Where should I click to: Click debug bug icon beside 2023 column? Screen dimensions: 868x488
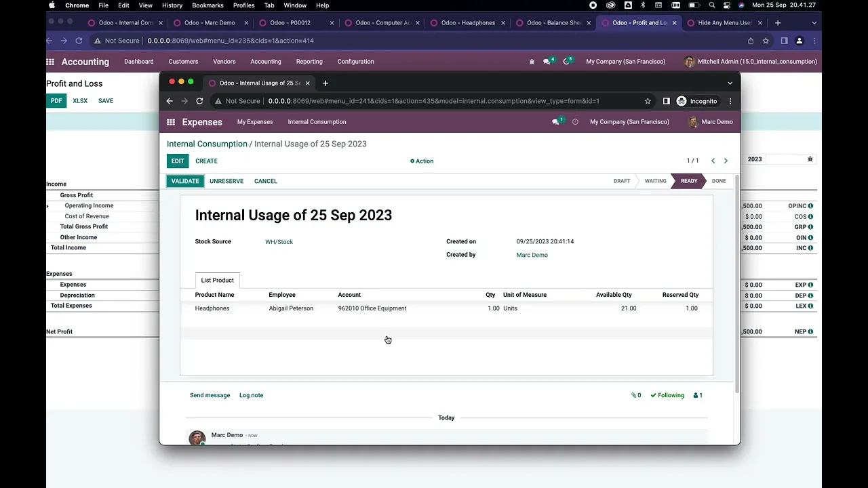tap(810, 159)
